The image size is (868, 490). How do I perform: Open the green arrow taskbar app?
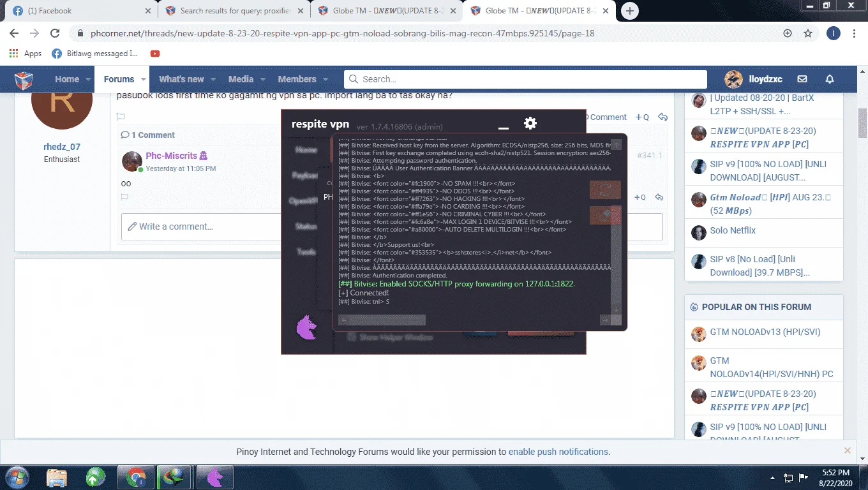point(96,477)
